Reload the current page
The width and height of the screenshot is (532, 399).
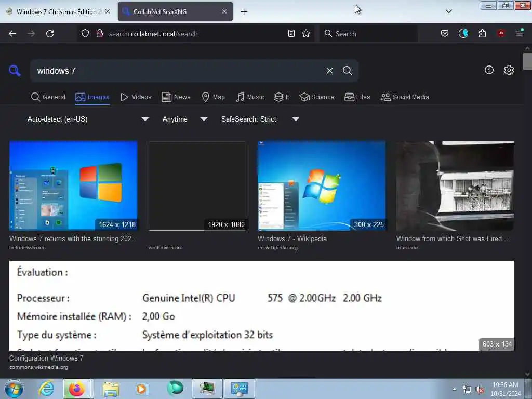(50, 34)
